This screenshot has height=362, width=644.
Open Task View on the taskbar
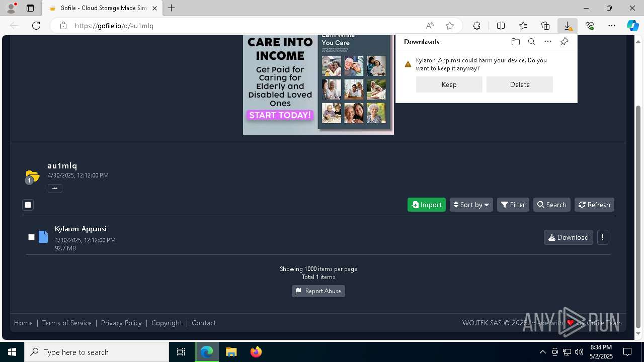181,352
